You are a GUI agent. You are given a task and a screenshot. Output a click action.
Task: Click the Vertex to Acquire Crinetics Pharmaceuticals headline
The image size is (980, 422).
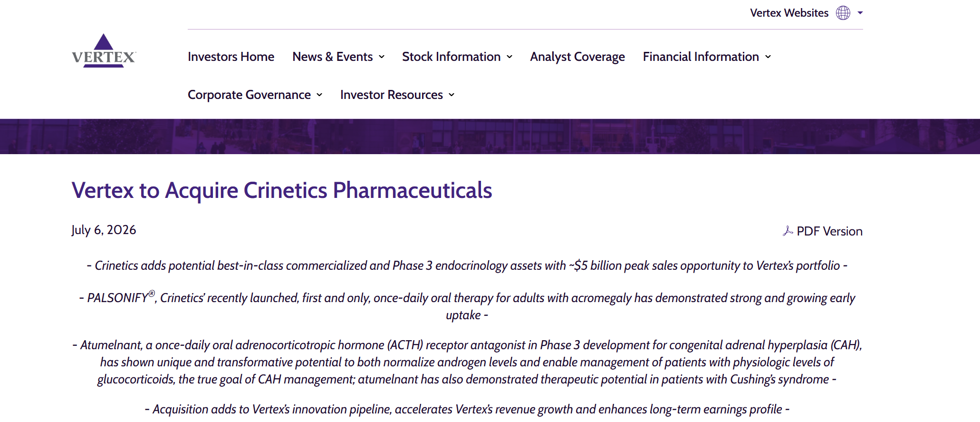click(282, 190)
